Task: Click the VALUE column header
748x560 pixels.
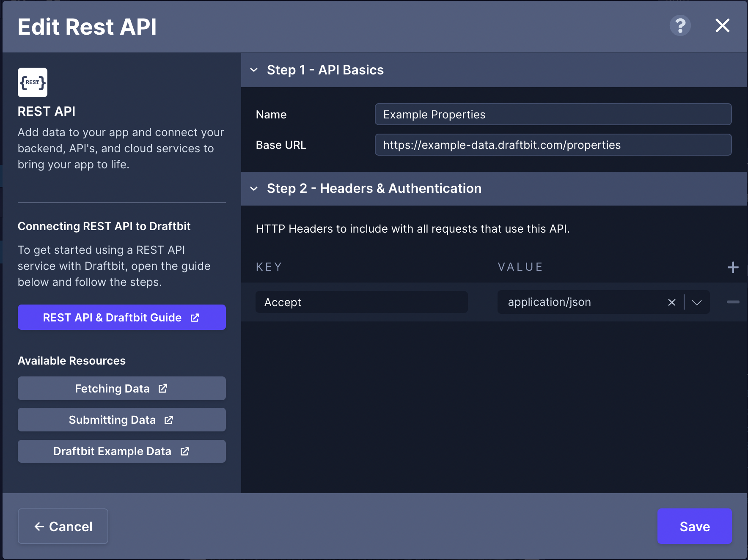Action: tap(520, 267)
